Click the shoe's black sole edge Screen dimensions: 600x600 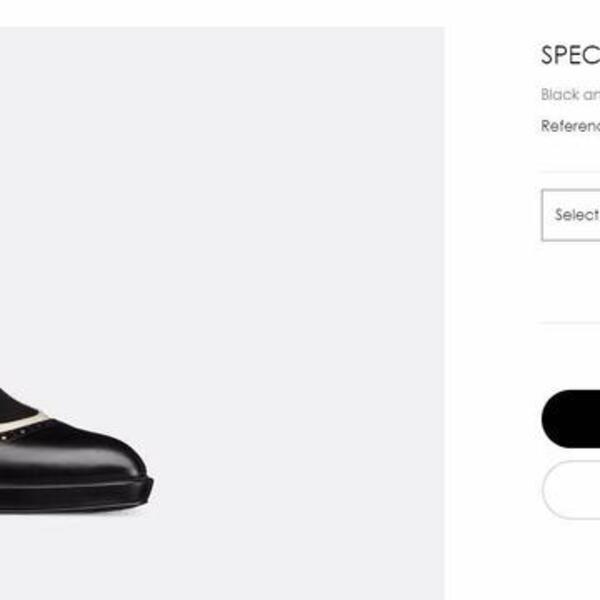coord(80,497)
